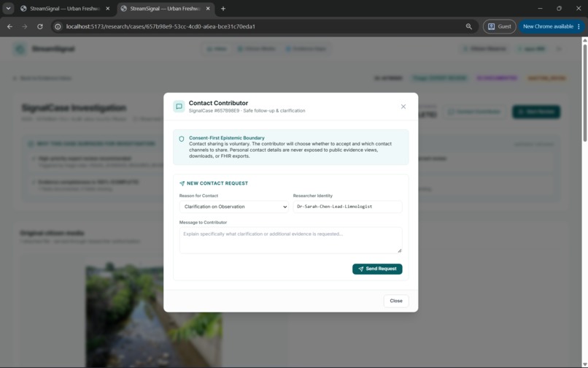588x368 pixels.
Task: View site information icon in address bar
Action: (58, 27)
